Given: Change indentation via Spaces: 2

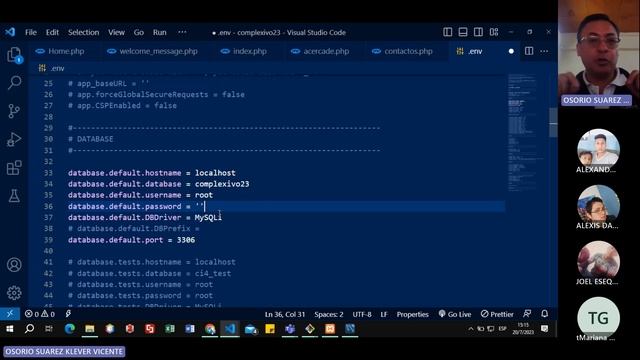Looking at the screenshot, I should [329, 314].
